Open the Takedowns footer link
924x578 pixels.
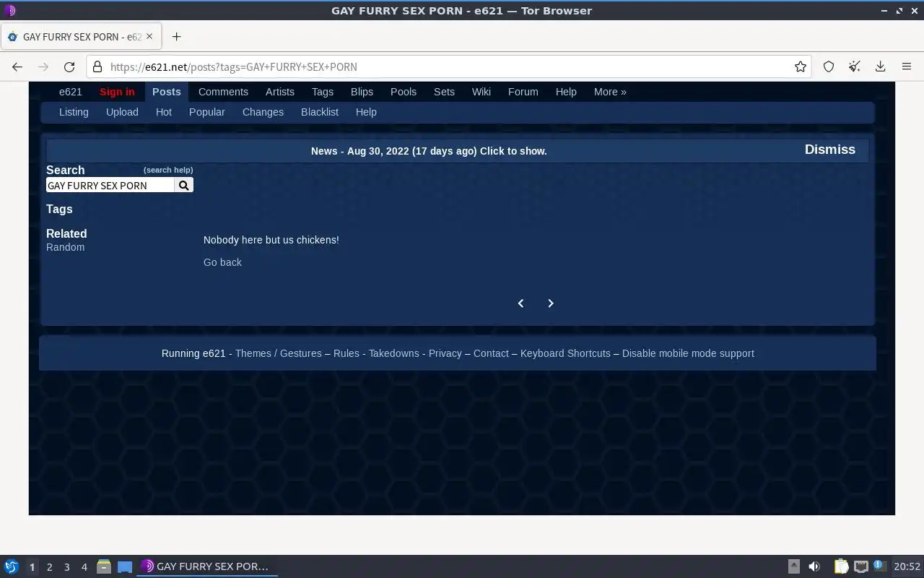[394, 353]
